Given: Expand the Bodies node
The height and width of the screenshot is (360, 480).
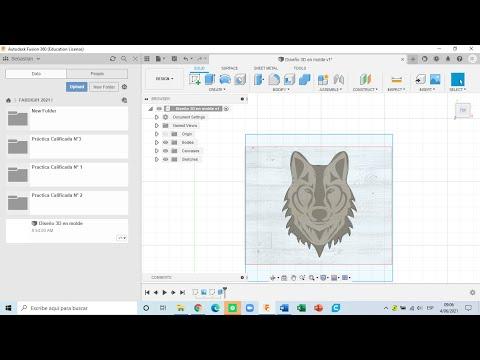Looking at the screenshot, I should (156, 142).
